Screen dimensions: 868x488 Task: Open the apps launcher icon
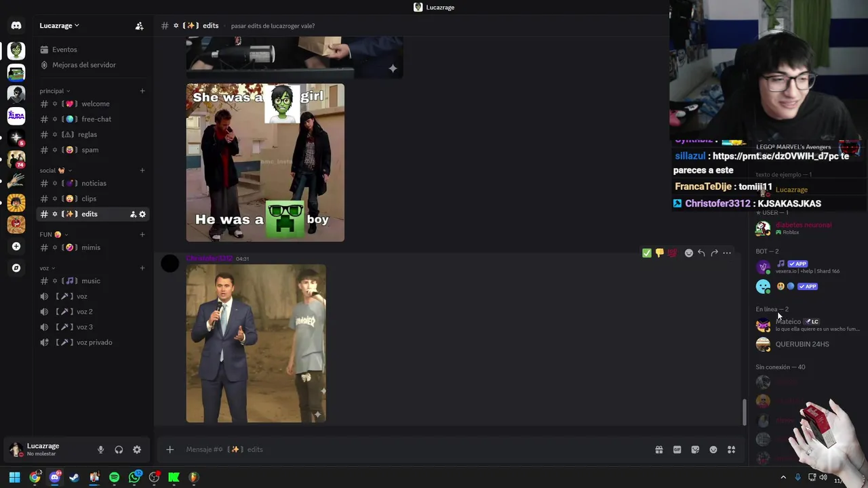click(731, 449)
